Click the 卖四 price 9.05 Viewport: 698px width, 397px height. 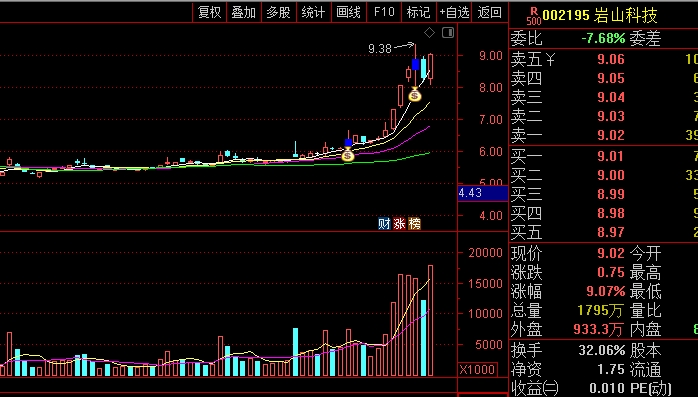point(611,78)
